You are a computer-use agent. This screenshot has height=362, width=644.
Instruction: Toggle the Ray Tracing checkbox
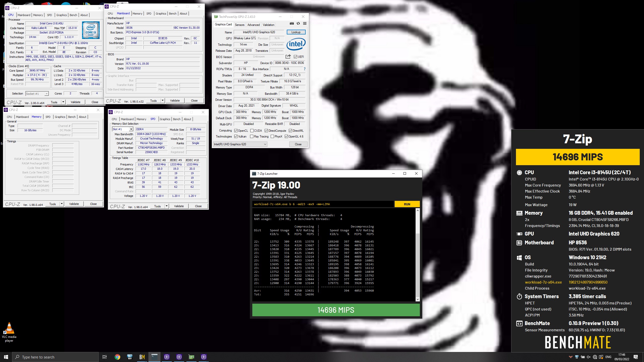(x=252, y=137)
